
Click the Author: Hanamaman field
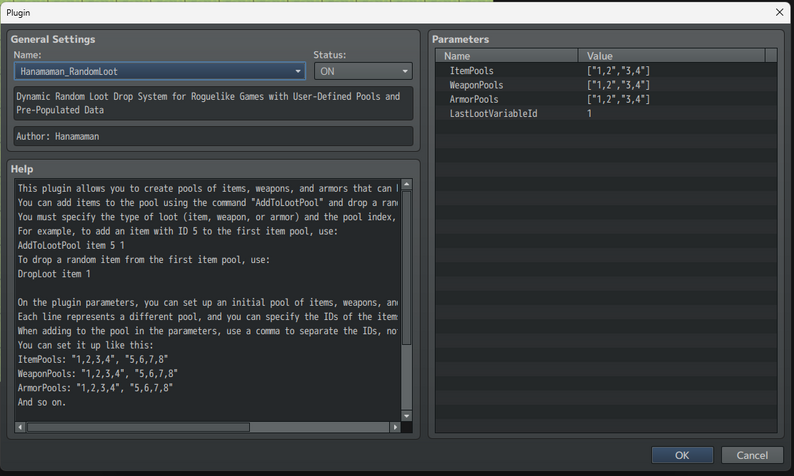213,136
